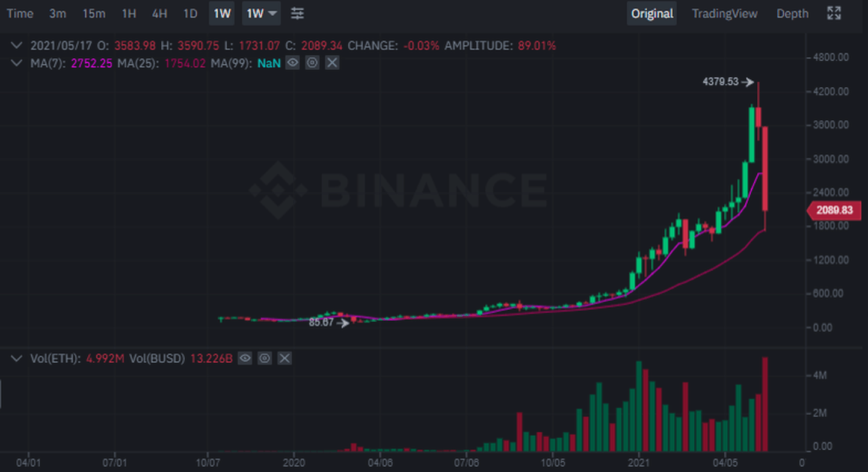The image size is (868, 472).
Task: Click the 4379.53 high price marker
Action: point(721,82)
